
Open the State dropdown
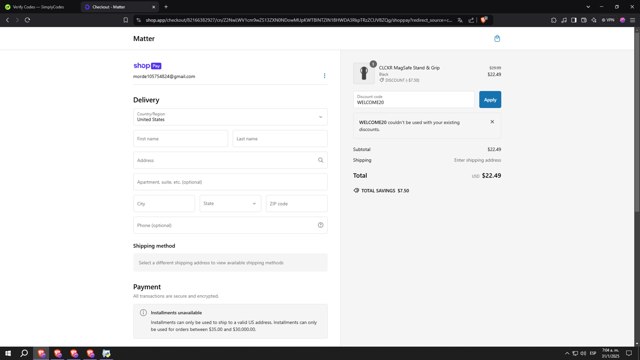click(230, 204)
